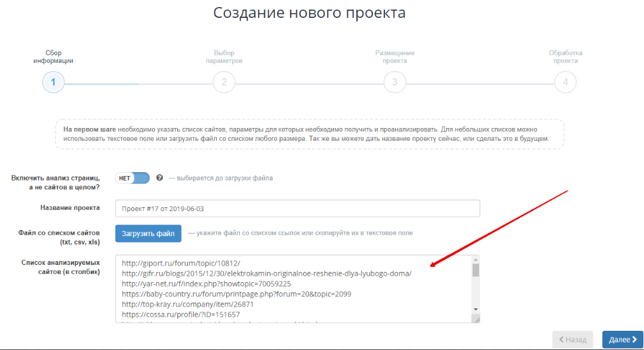Click step 1 circle in progress wizard
The width and height of the screenshot is (644, 350).
[x=53, y=83]
